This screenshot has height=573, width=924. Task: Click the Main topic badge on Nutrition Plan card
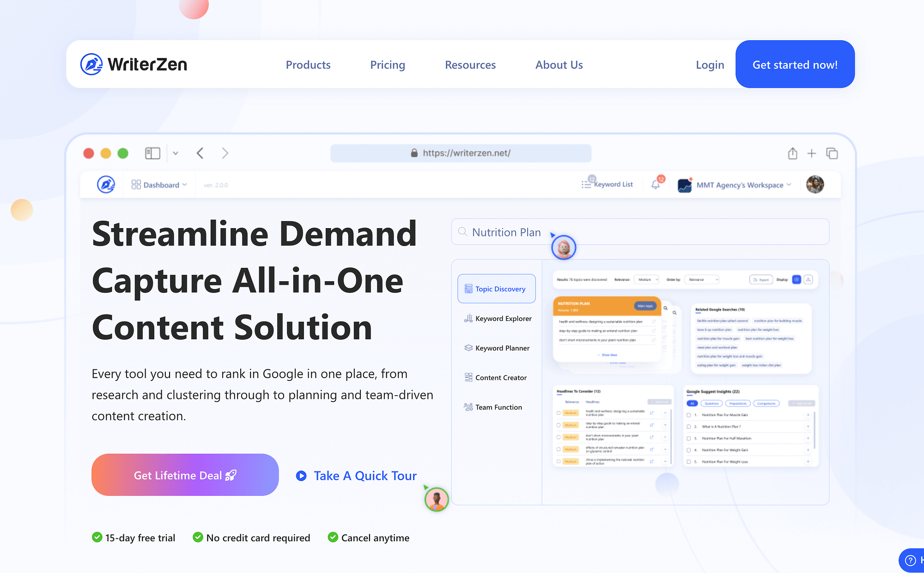tap(645, 306)
